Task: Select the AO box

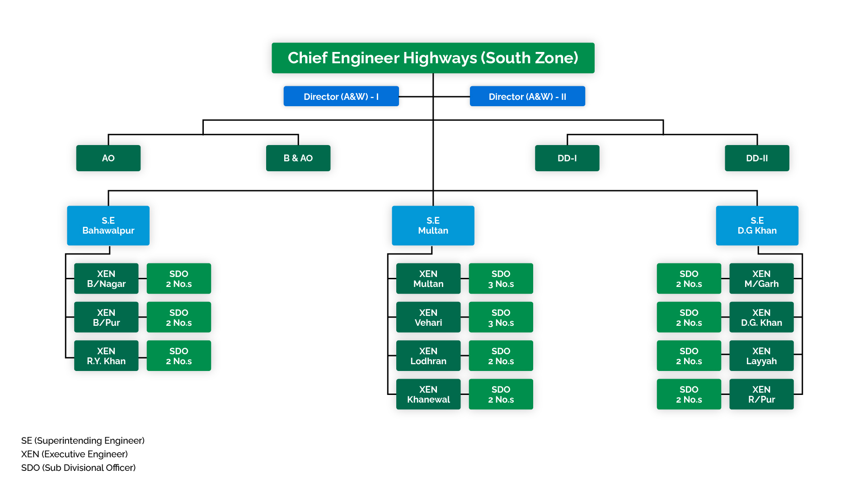Action: 108,158
